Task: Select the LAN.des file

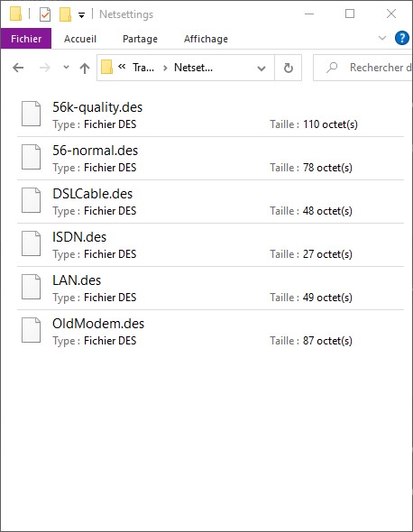Action: click(210, 289)
